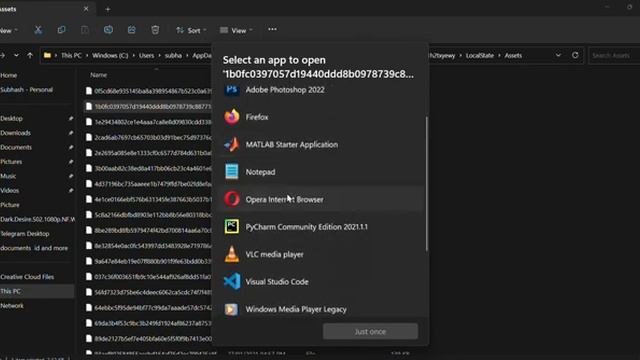Open recent locations chevron dropdown

16,55
